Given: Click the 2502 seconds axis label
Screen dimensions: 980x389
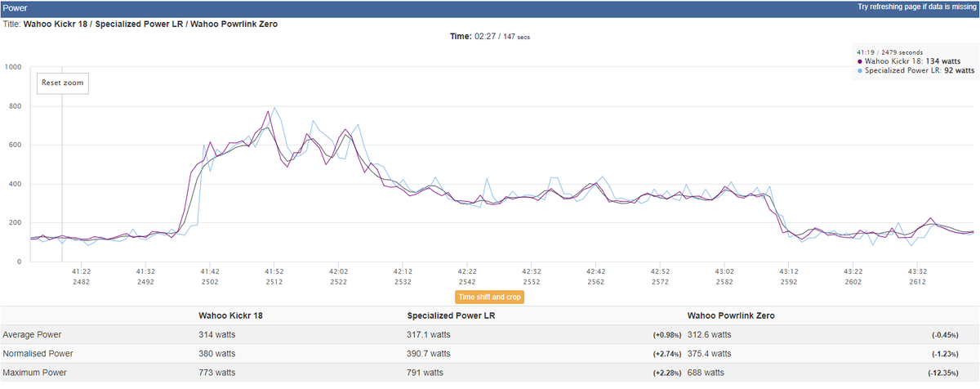Looking at the screenshot, I should coord(210,281).
